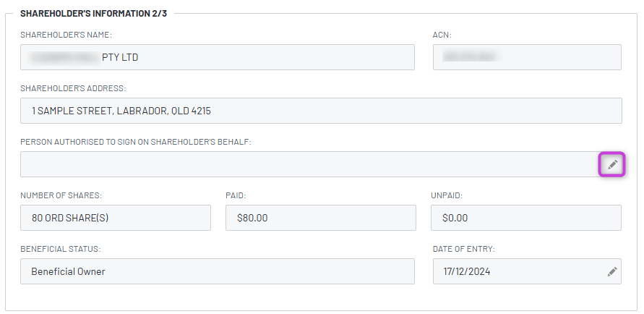Screen dimensions: 644x314
Task: Click the pencil icon in Date of Entry
Action: (612, 271)
